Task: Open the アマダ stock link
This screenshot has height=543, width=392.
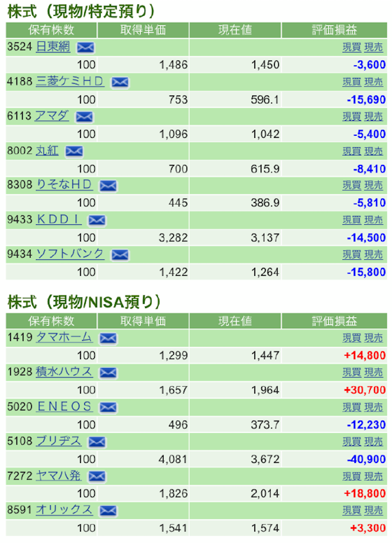Action: 52,116
